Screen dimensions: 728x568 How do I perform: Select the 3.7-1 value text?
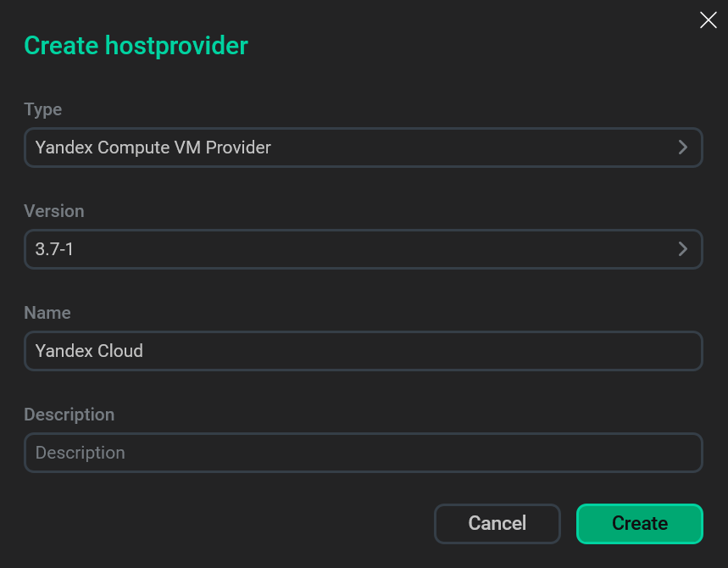coord(54,249)
